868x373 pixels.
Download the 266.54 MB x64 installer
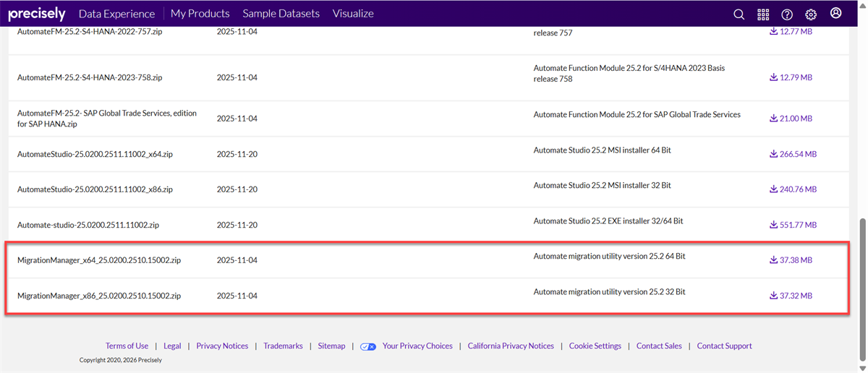(793, 154)
